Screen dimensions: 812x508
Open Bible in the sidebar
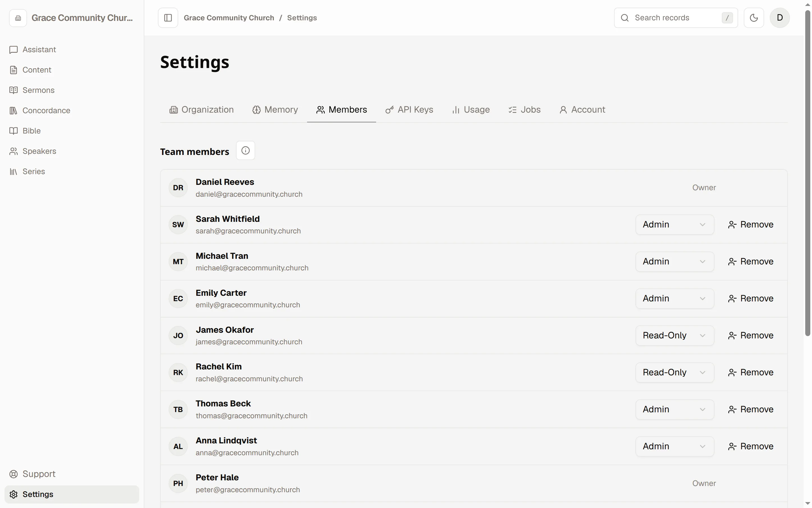[72, 131]
